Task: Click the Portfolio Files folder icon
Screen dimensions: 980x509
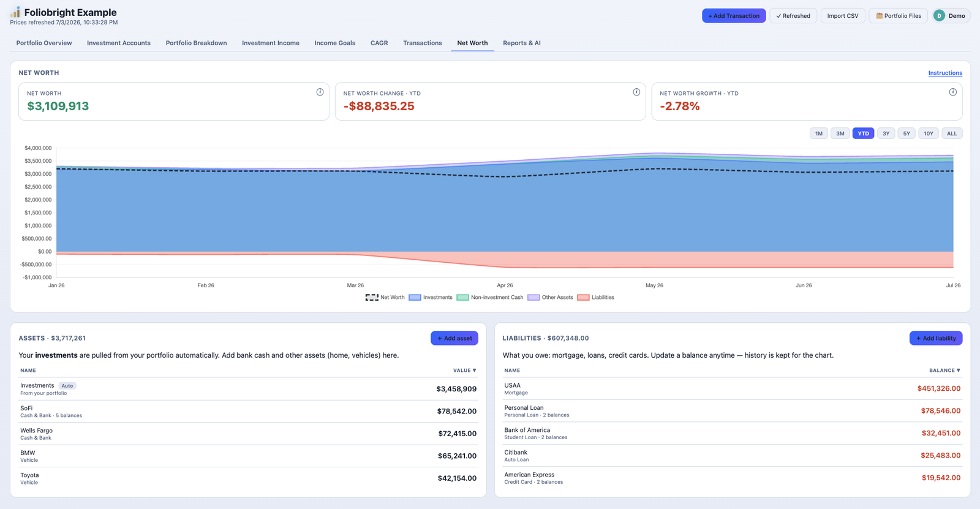Action: [x=879, y=16]
